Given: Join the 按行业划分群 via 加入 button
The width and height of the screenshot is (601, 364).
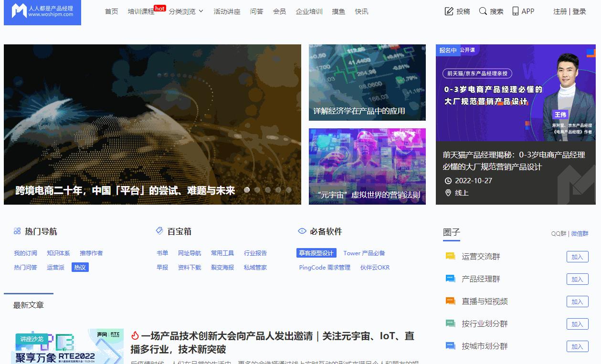Looking at the screenshot, I should [577, 324].
